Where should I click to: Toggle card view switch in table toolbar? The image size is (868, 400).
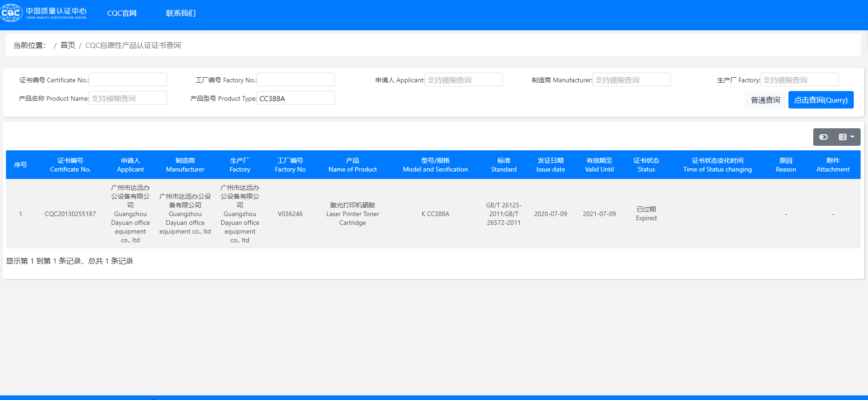[823, 137]
